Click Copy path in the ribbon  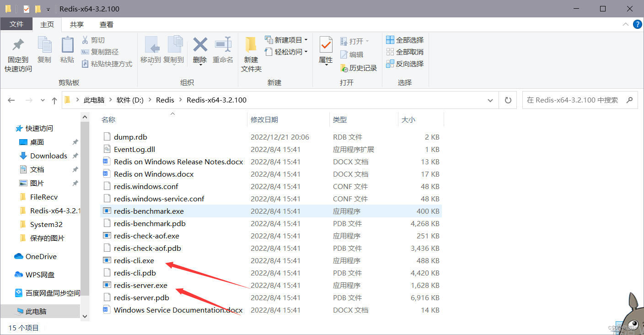(100, 52)
